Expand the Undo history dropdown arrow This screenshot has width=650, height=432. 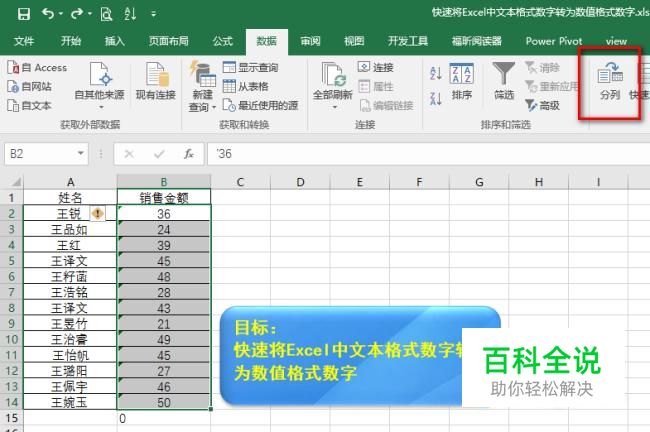click(x=61, y=14)
